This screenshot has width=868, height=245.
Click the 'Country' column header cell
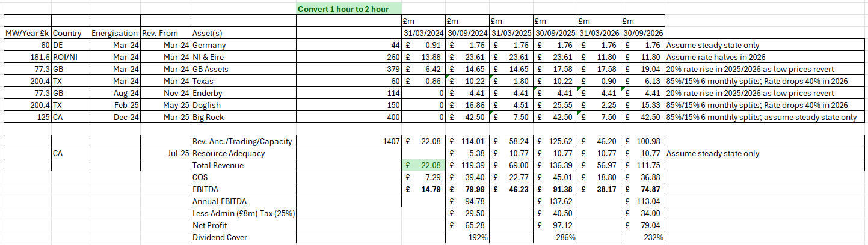click(x=71, y=33)
